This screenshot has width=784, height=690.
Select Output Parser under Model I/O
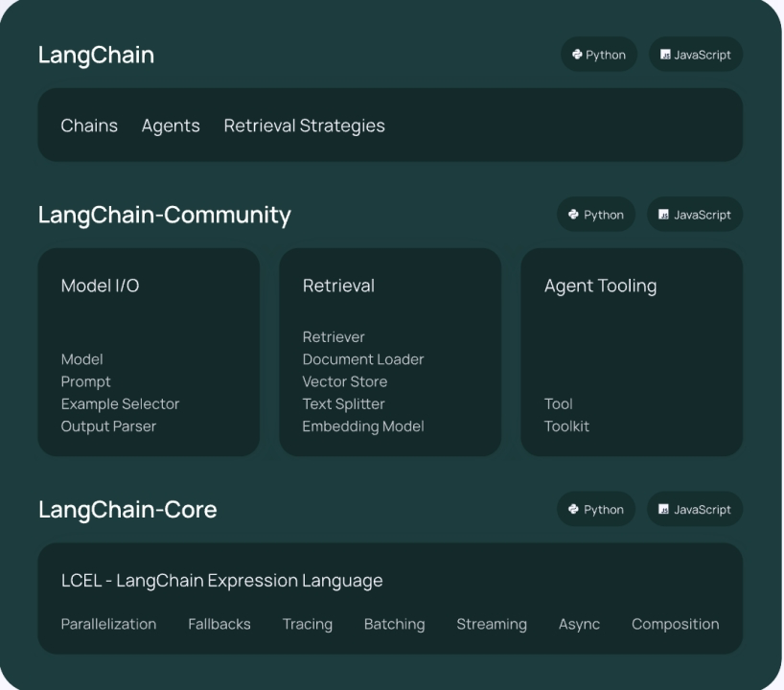coord(108,426)
